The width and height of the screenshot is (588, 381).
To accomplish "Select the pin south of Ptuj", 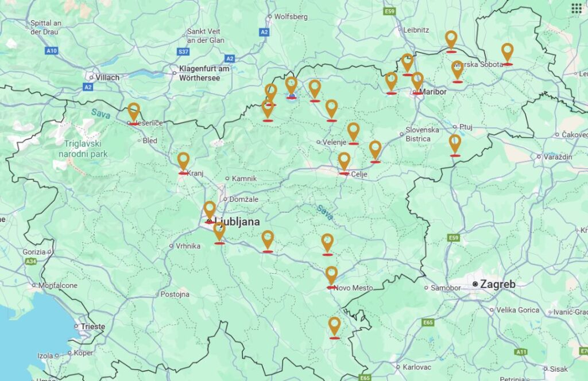I will coord(455,145).
